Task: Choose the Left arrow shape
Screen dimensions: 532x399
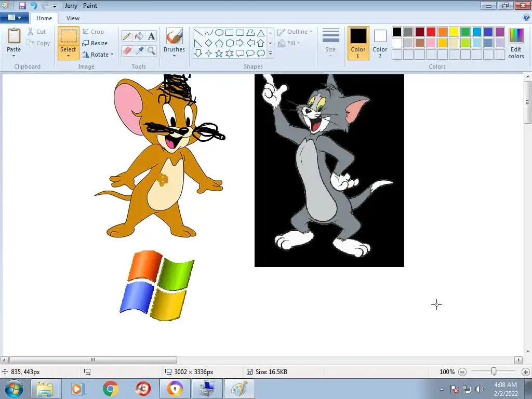Action: [250, 43]
